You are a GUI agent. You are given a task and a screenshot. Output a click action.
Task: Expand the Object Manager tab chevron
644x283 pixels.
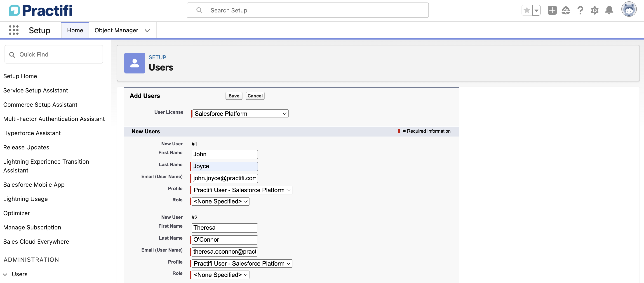click(148, 31)
